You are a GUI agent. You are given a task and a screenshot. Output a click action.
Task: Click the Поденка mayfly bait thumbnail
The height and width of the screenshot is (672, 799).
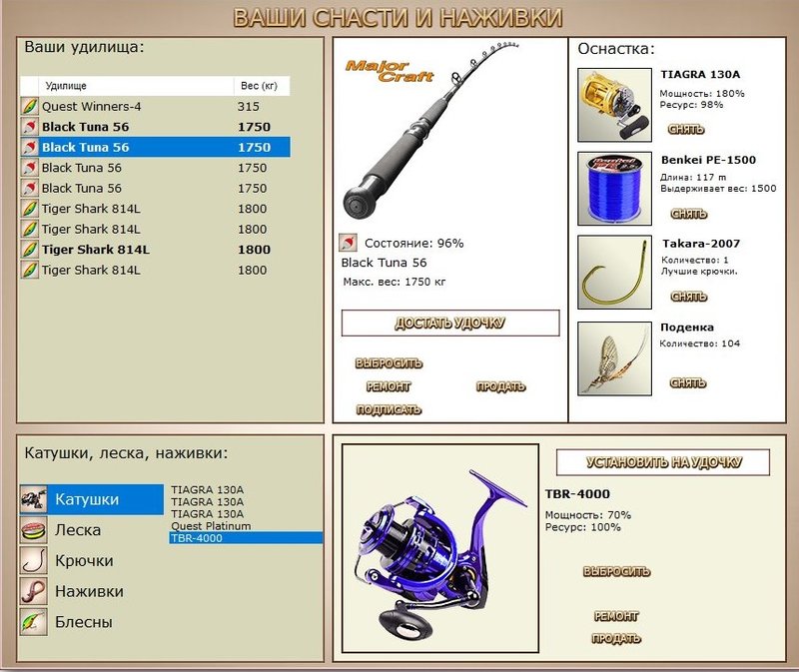(614, 358)
